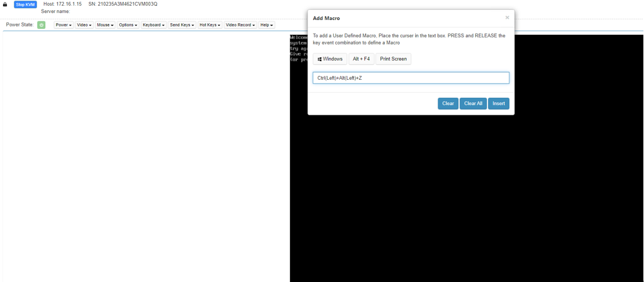Insert the defined macro
This screenshot has width=644, height=282.
498,104
